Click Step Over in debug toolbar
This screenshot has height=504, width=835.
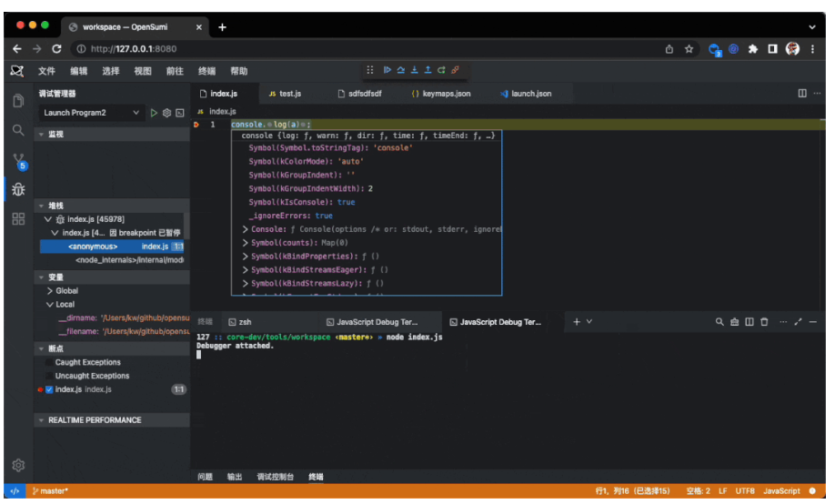pyautogui.click(x=400, y=70)
